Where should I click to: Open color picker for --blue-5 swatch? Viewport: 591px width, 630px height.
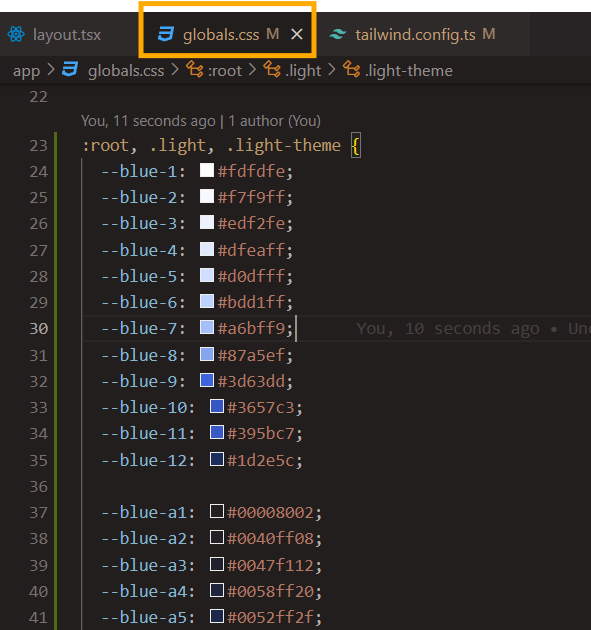[207, 276]
